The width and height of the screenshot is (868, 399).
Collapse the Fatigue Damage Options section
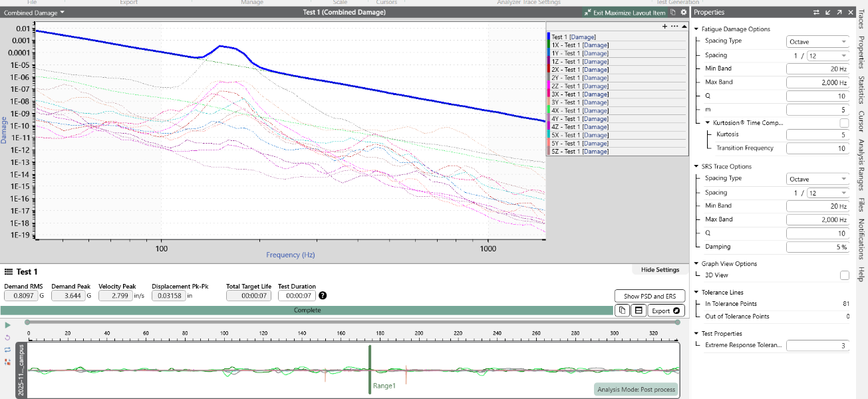pos(696,29)
